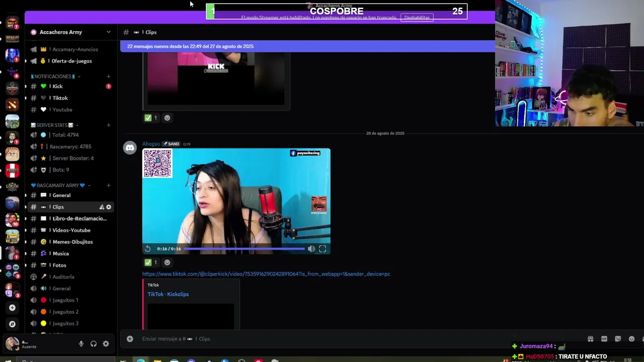Open the Musica channel

pos(70,254)
